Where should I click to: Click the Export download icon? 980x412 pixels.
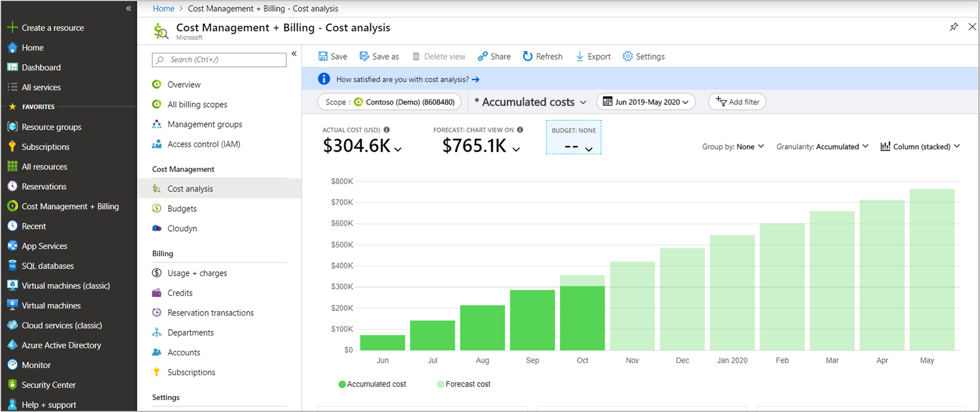[x=579, y=56]
